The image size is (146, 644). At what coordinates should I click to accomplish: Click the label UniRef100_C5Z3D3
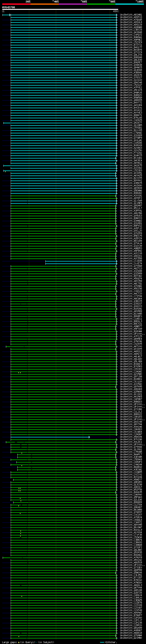131,170
